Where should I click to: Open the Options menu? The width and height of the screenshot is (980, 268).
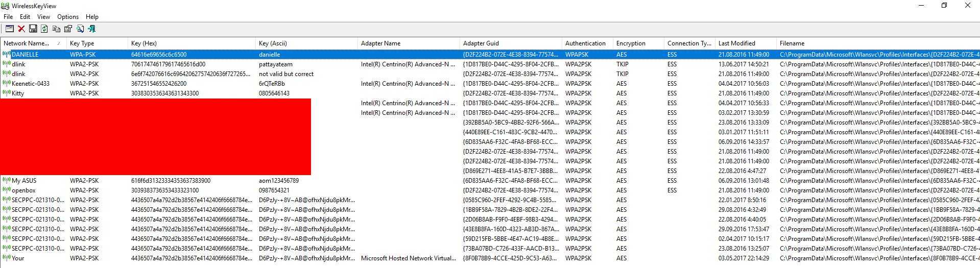click(68, 17)
